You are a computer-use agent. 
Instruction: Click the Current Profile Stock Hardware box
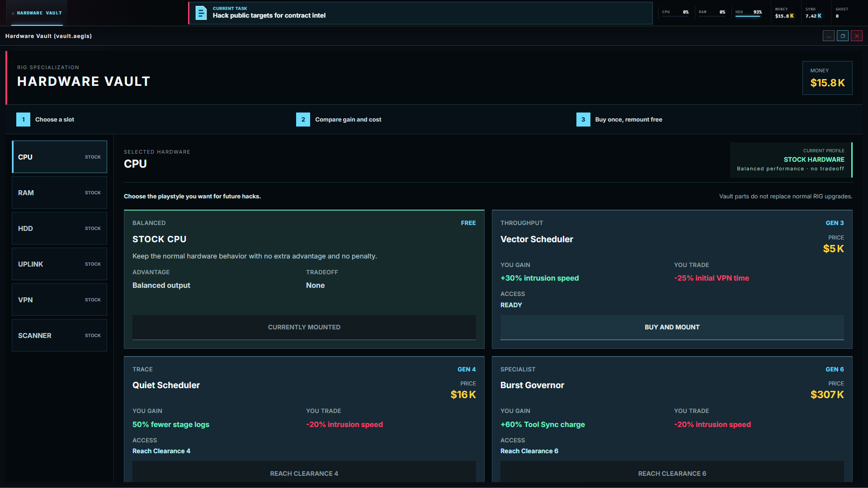point(791,160)
